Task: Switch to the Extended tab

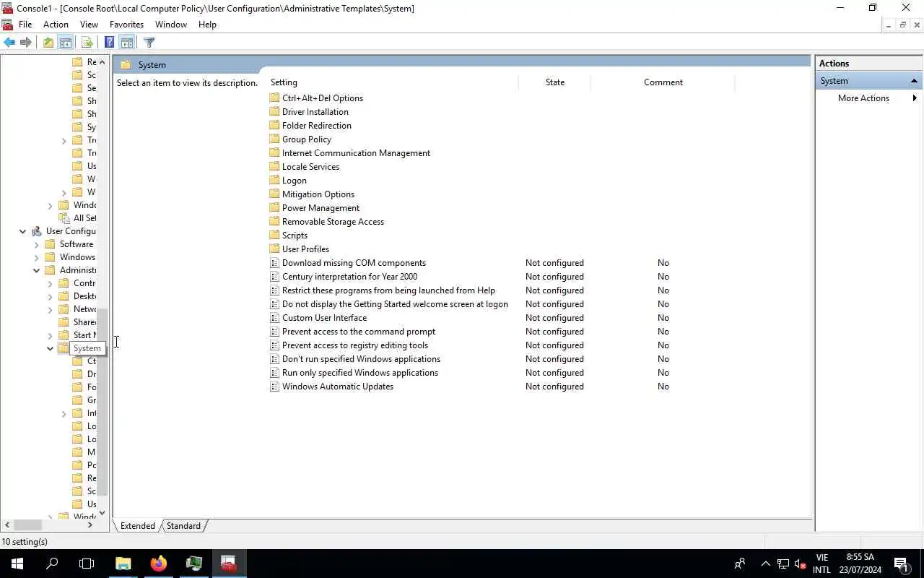Action: [137, 526]
